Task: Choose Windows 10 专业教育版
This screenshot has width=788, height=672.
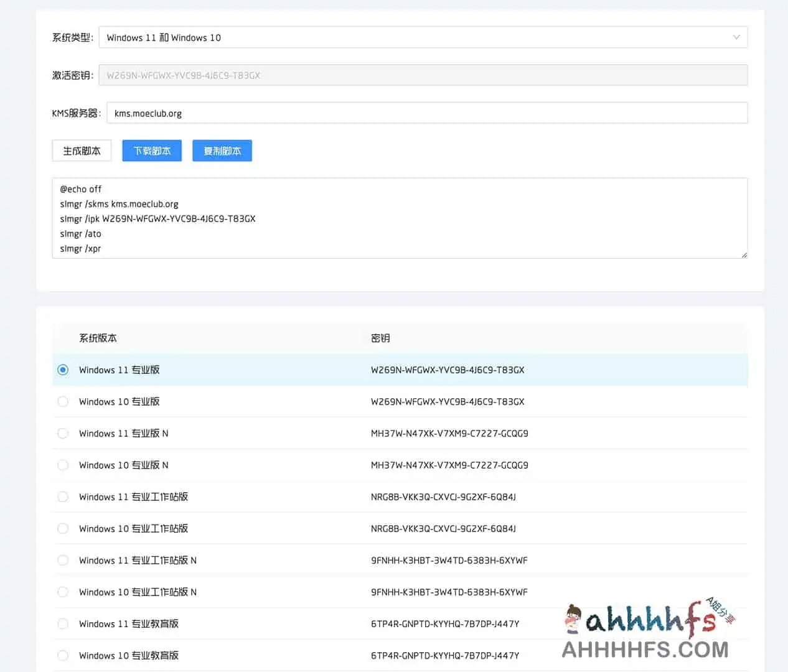Action: tap(62, 655)
